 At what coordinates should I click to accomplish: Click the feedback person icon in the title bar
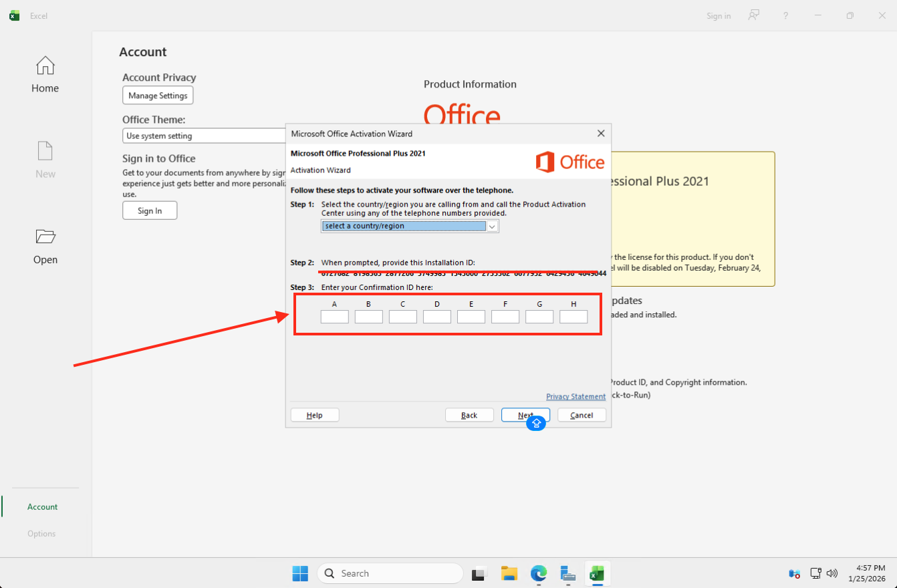coord(753,15)
